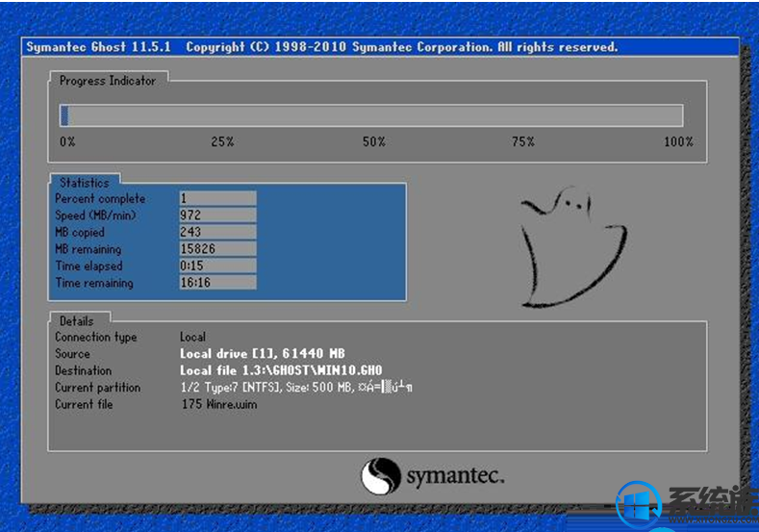The width and height of the screenshot is (759, 532).
Task: Click the Ghost mascot drawing
Action: [x=573, y=247]
